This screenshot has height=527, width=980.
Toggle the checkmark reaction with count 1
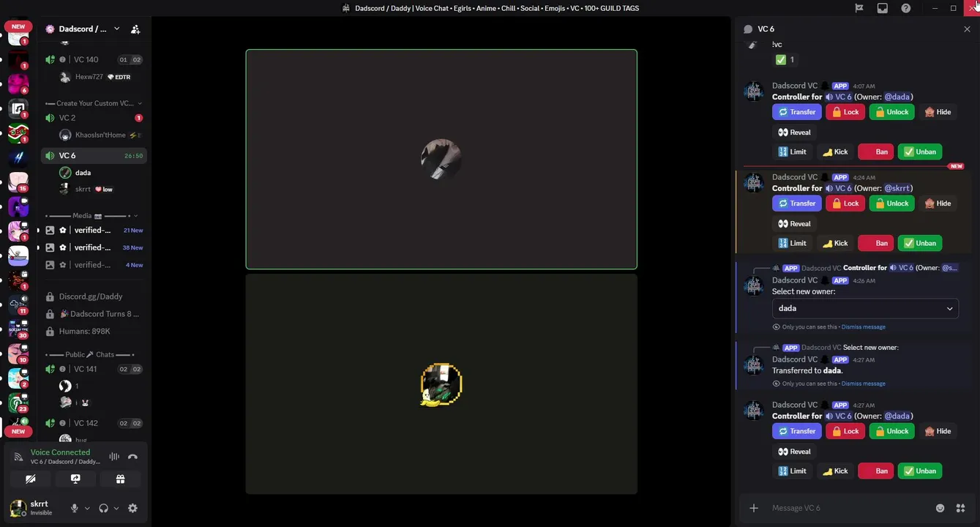point(785,60)
